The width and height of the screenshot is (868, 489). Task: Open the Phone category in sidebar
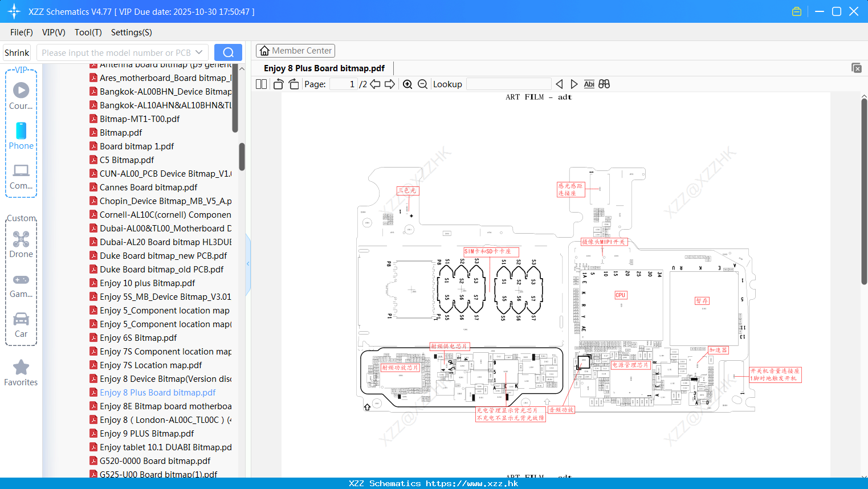(21, 136)
